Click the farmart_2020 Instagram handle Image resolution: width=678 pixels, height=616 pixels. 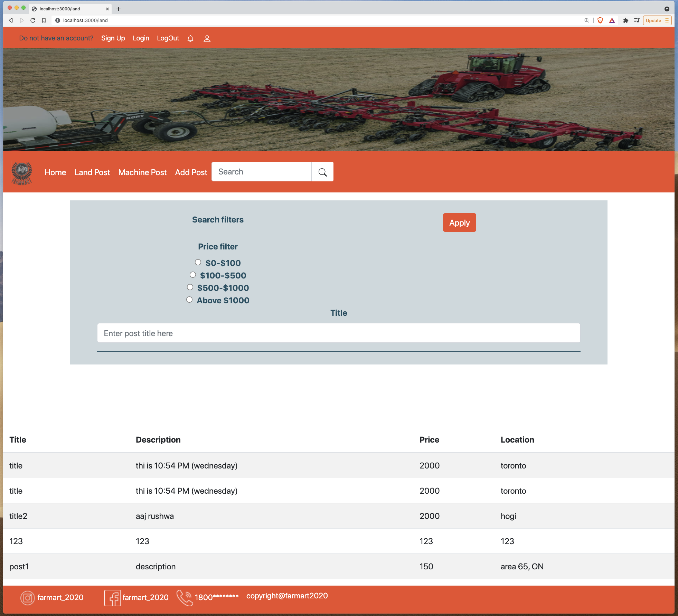tap(60, 598)
